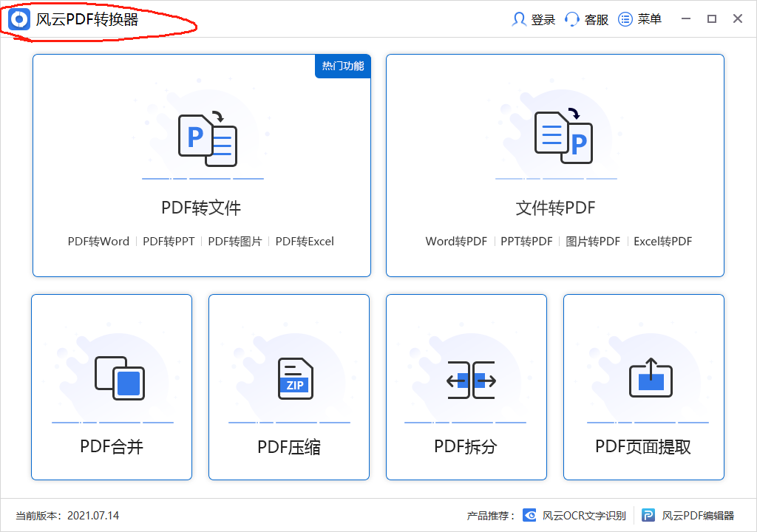757x532 pixels.
Task: Click the 风云OCR文字识别 eye icon
Action: point(529,516)
